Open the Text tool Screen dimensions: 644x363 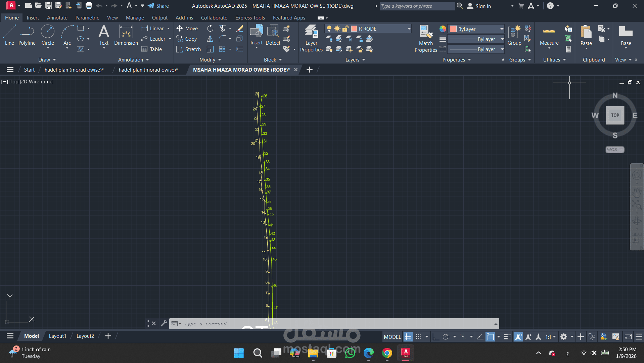(104, 35)
